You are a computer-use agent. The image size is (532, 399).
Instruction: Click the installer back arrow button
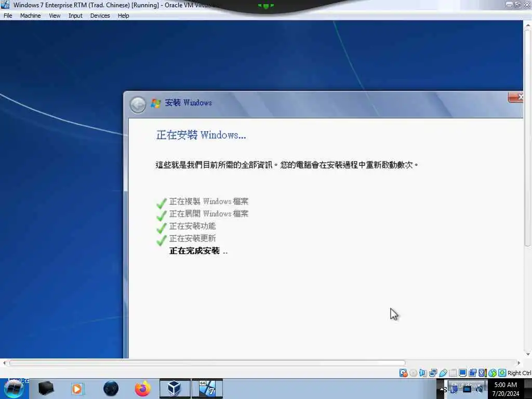click(x=138, y=105)
